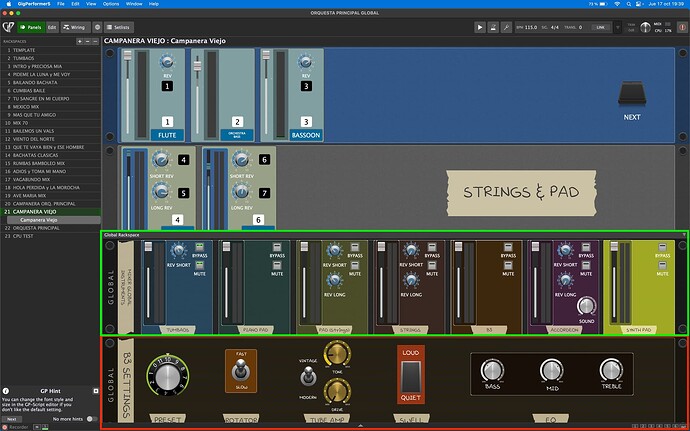Toggle MUTE on the STRINGS channel
The height and width of the screenshot is (431, 690).
tap(432, 265)
